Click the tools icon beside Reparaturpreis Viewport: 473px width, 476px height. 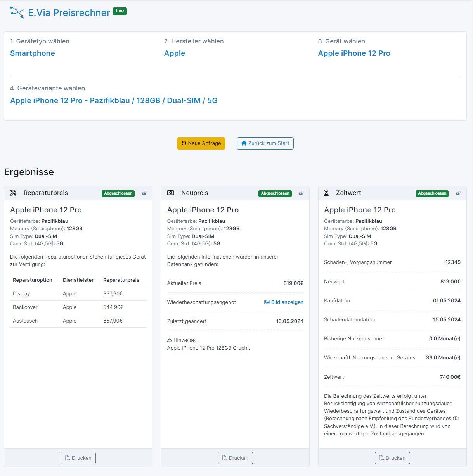tap(13, 193)
